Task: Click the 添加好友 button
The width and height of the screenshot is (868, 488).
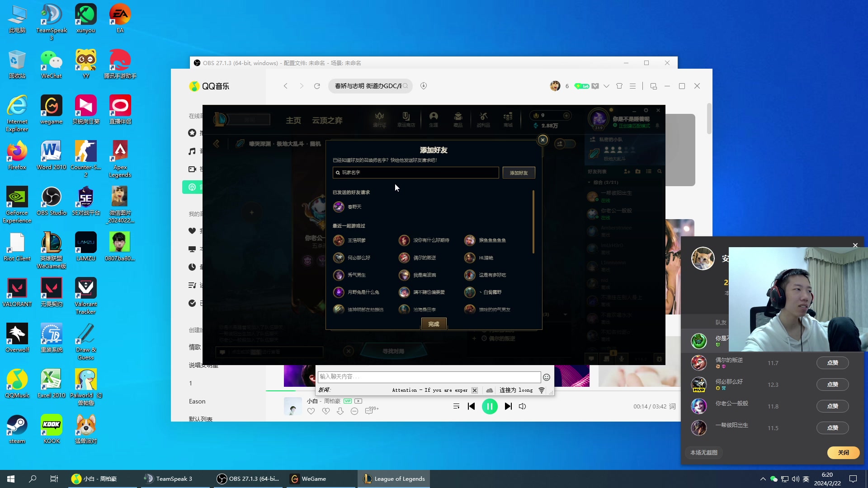Action: [x=519, y=173]
